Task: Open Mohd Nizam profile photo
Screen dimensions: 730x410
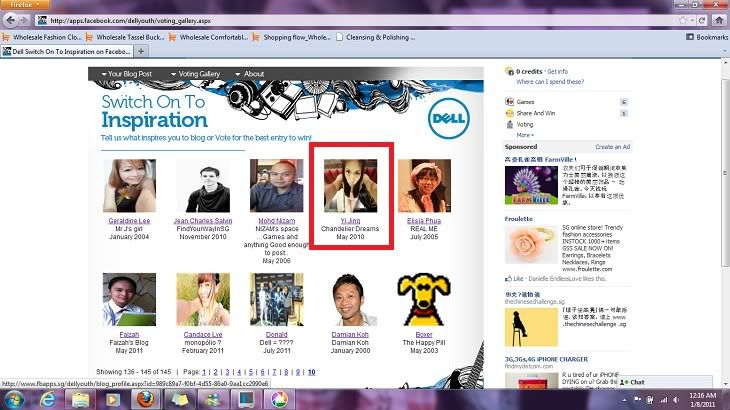Action: click(x=277, y=186)
